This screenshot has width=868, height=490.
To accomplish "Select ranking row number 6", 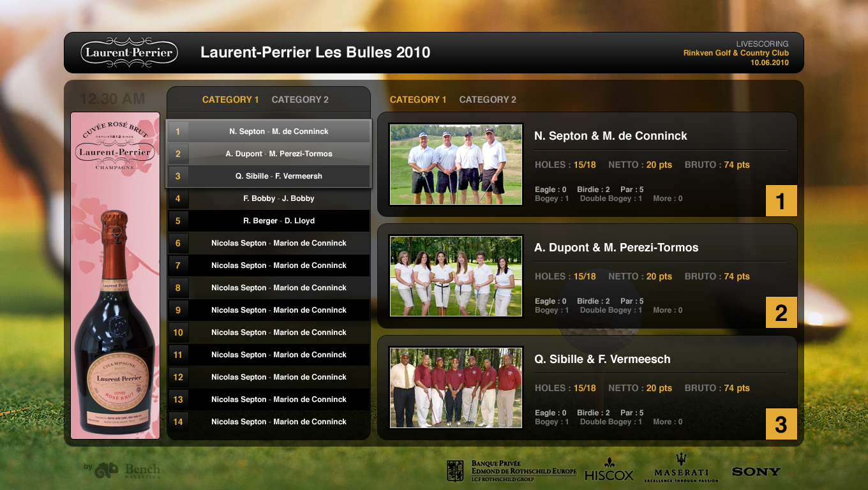I will point(269,243).
